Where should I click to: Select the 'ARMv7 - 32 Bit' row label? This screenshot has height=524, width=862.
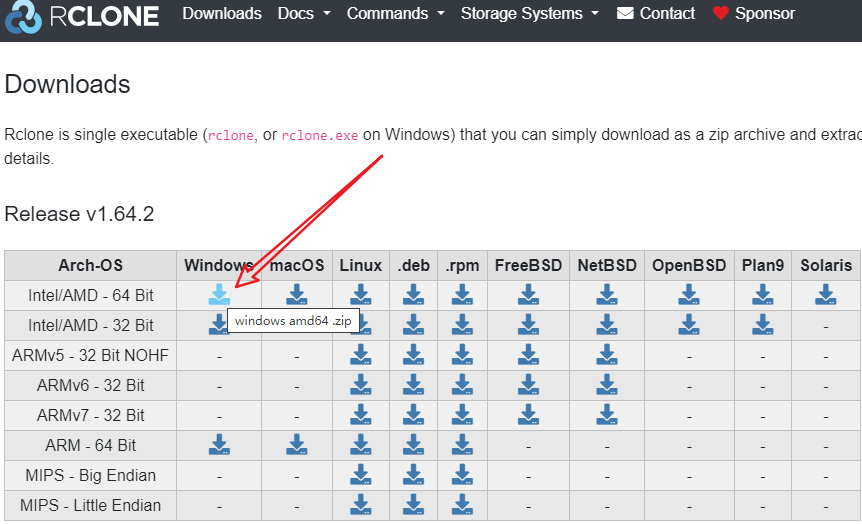point(91,415)
